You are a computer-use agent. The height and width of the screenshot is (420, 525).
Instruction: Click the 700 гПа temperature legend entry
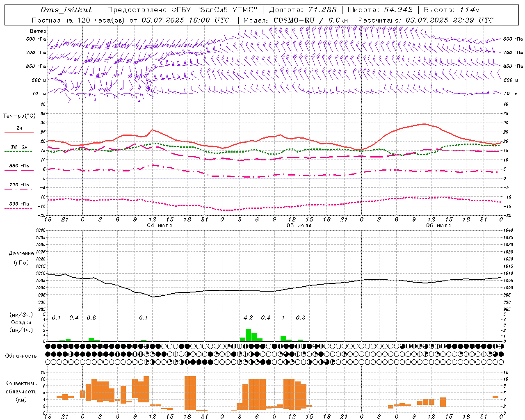(x=19, y=185)
